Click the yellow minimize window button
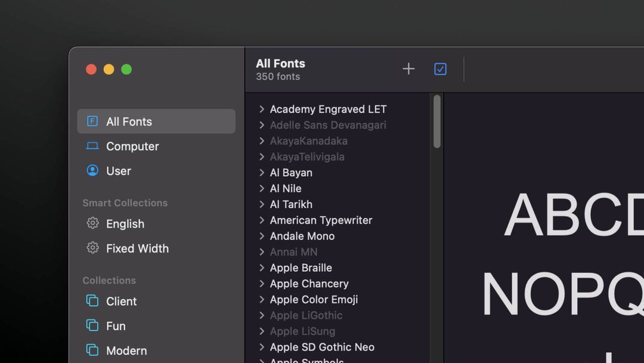 (x=109, y=69)
